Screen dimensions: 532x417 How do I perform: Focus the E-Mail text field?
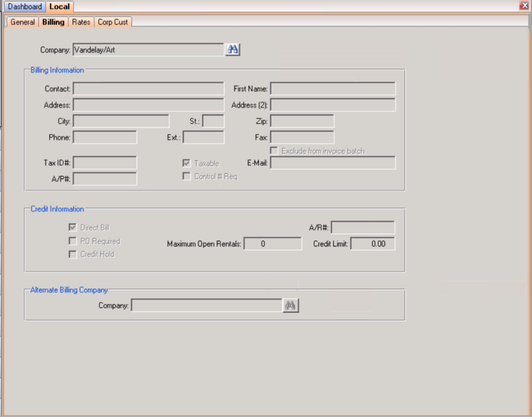pos(333,163)
